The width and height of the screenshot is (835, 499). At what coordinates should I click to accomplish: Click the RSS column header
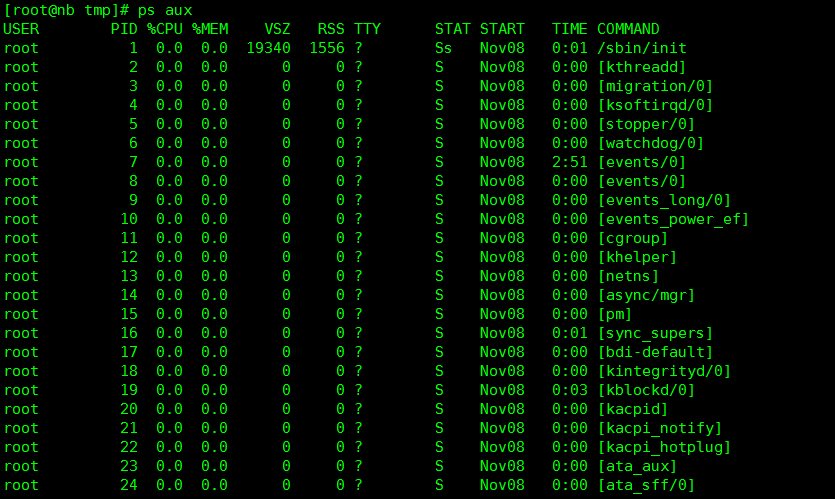coord(331,29)
